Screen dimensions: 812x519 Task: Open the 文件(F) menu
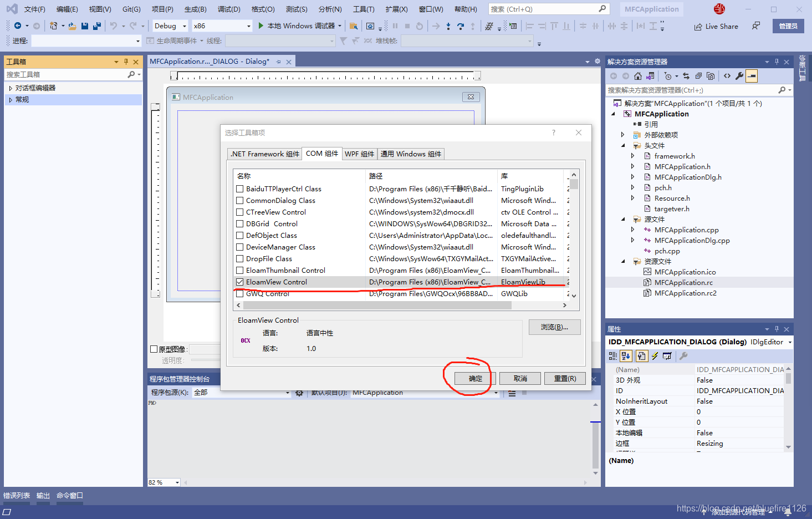click(34, 9)
